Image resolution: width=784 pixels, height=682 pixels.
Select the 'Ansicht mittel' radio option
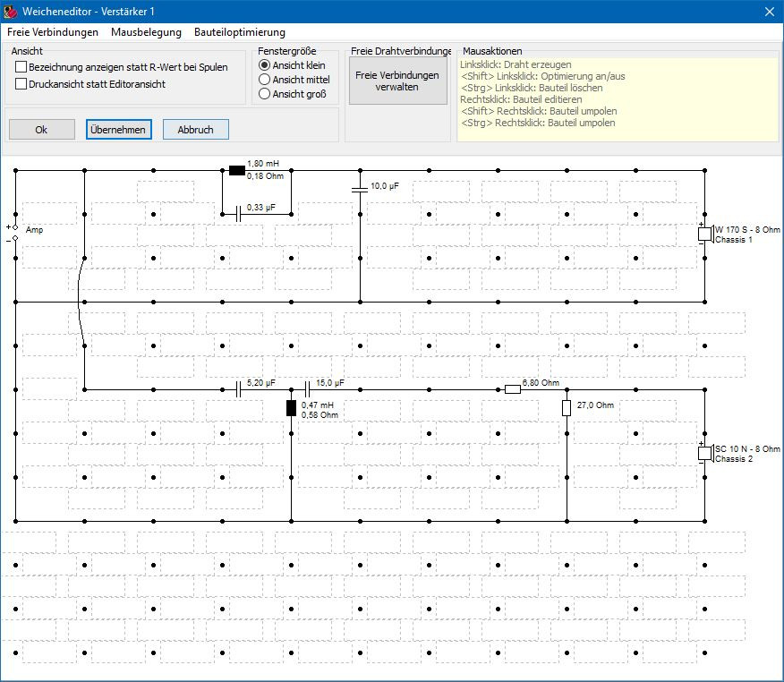click(x=264, y=80)
